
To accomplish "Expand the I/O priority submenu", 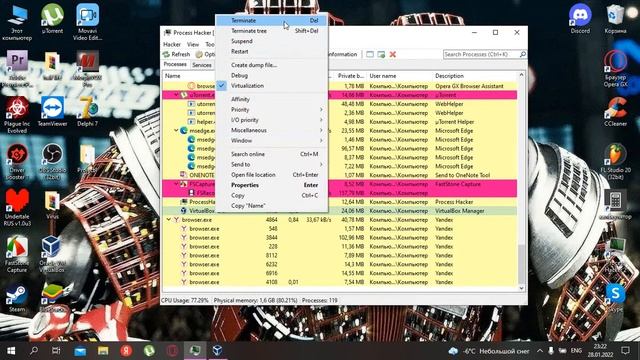I will (271, 120).
